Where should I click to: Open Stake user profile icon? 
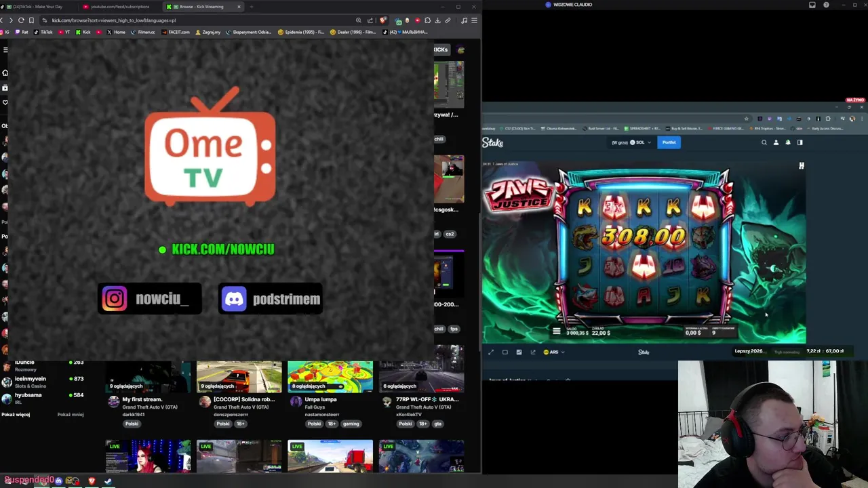[776, 142]
